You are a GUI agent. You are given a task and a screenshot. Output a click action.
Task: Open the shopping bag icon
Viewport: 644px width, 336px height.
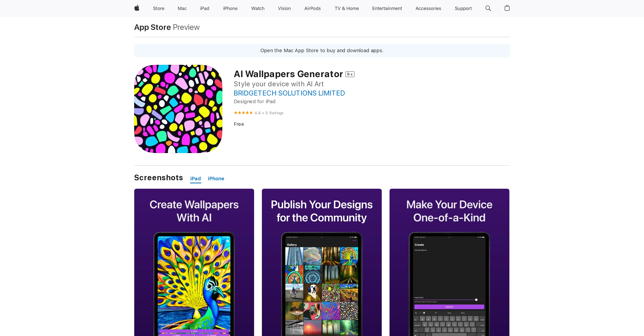click(507, 8)
